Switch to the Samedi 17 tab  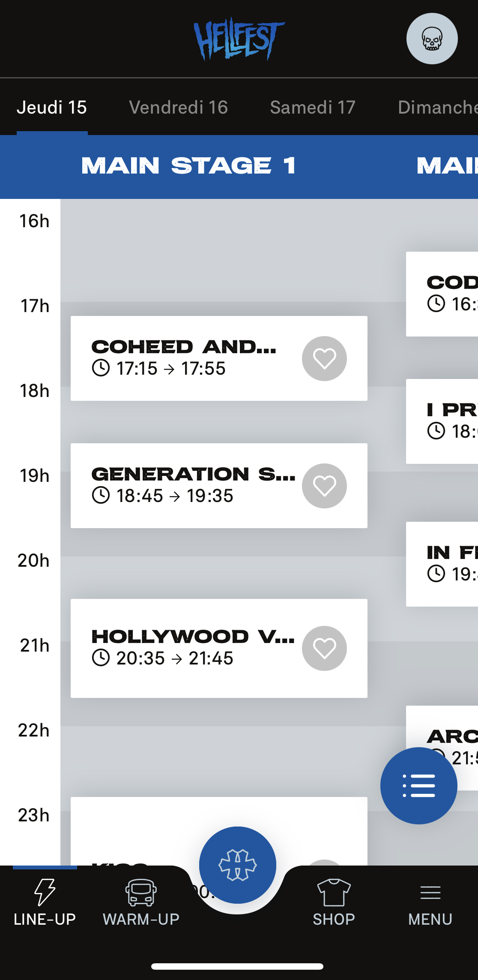pos(313,108)
